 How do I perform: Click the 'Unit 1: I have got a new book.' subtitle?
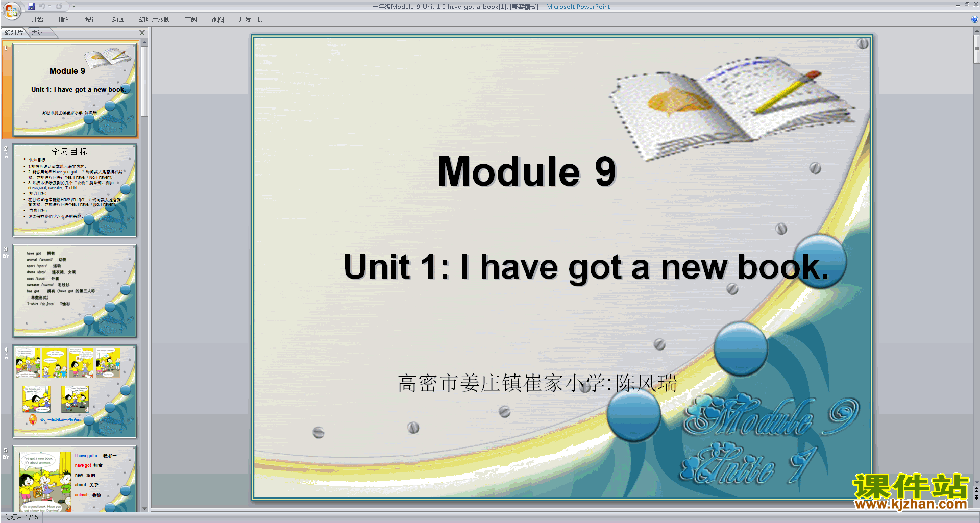pyautogui.click(x=586, y=267)
